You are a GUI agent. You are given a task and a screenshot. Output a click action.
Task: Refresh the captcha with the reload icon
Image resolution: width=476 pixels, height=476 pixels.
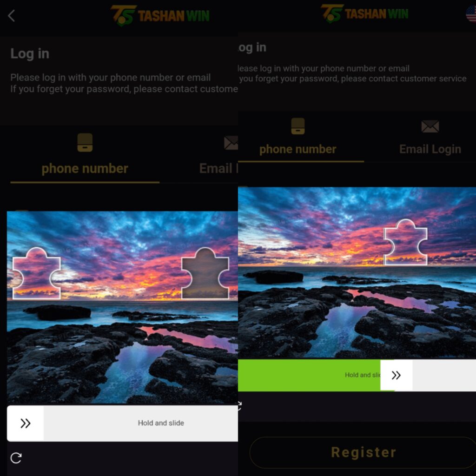pyautogui.click(x=16, y=458)
